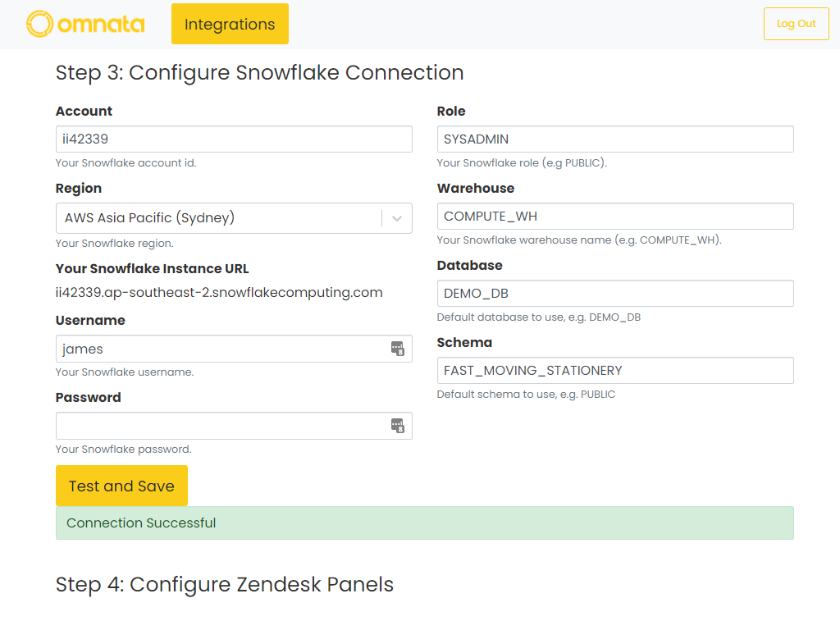Focus the Schema field with FAST_MOVING_STATIONERY
The width and height of the screenshot is (840, 630).
point(615,371)
